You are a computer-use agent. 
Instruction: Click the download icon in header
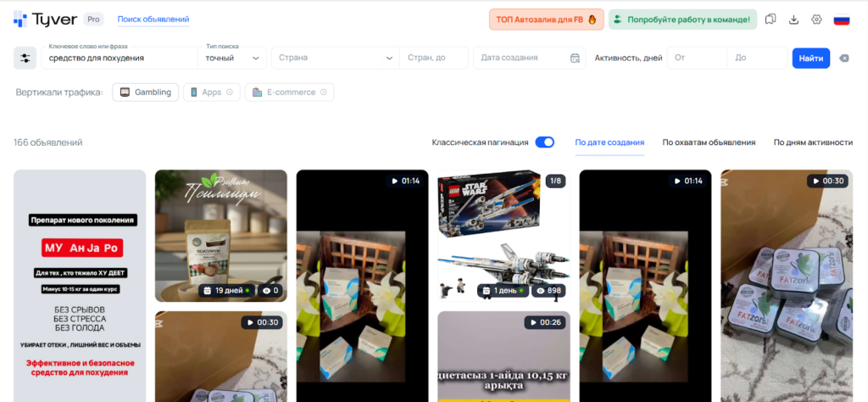(793, 20)
